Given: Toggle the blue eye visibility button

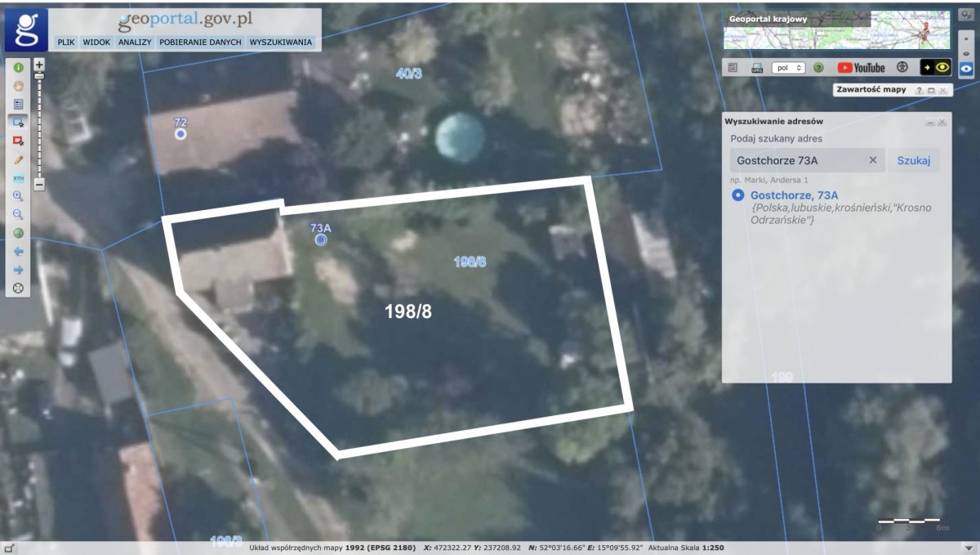Looking at the screenshot, I should pos(966,69).
